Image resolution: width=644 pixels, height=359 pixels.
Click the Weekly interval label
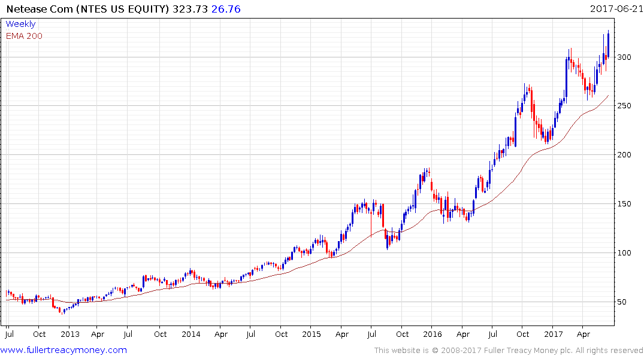tap(20, 24)
